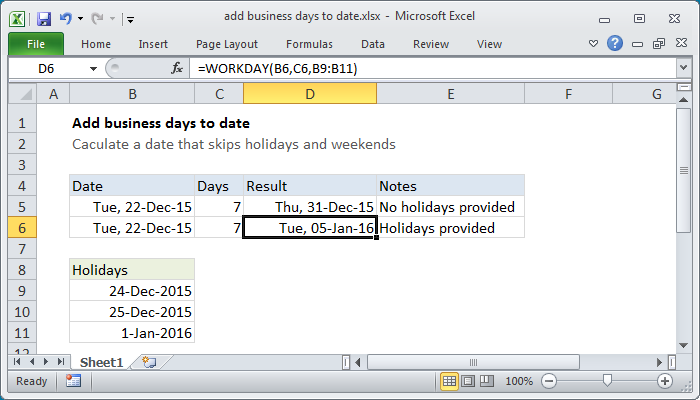Open the Formulas ribbon tab
700x400 pixels.
[309, 44]
